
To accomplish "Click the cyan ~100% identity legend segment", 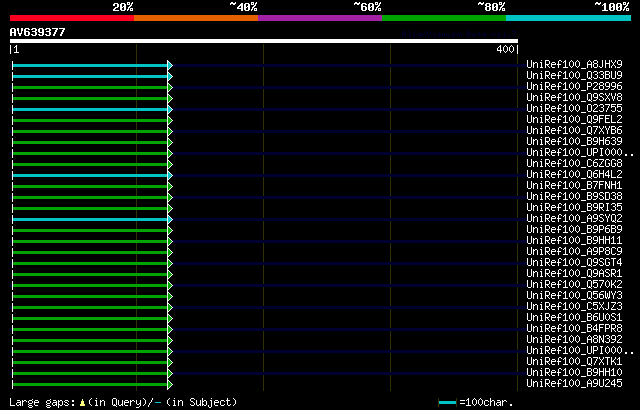I will click(x=569, y=18).
